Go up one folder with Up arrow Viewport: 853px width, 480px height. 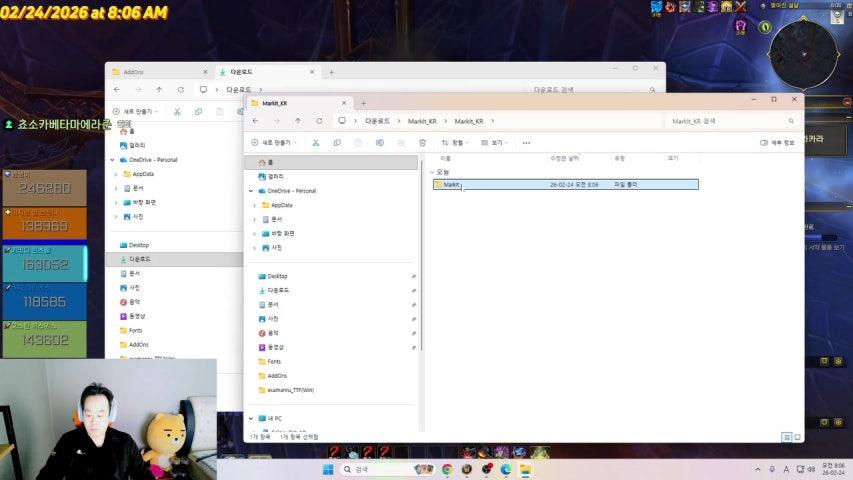pyautogui.click(x=297, y=121)
